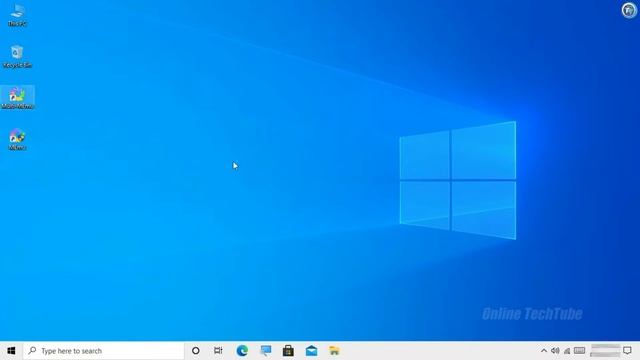The image size is (640, 360).
Task: Select the Recycle Bin desktop icon
Action: coord(17,57)
